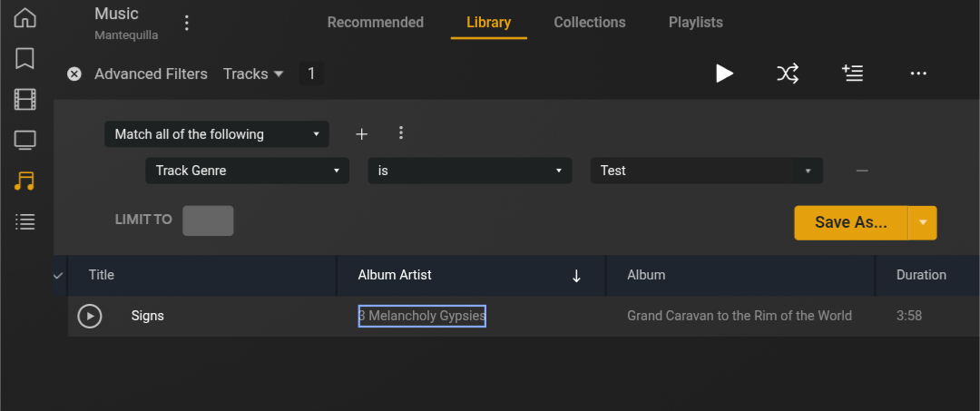Add the results to the play queue
Screen dimensions: 980x411
point(852,73)
